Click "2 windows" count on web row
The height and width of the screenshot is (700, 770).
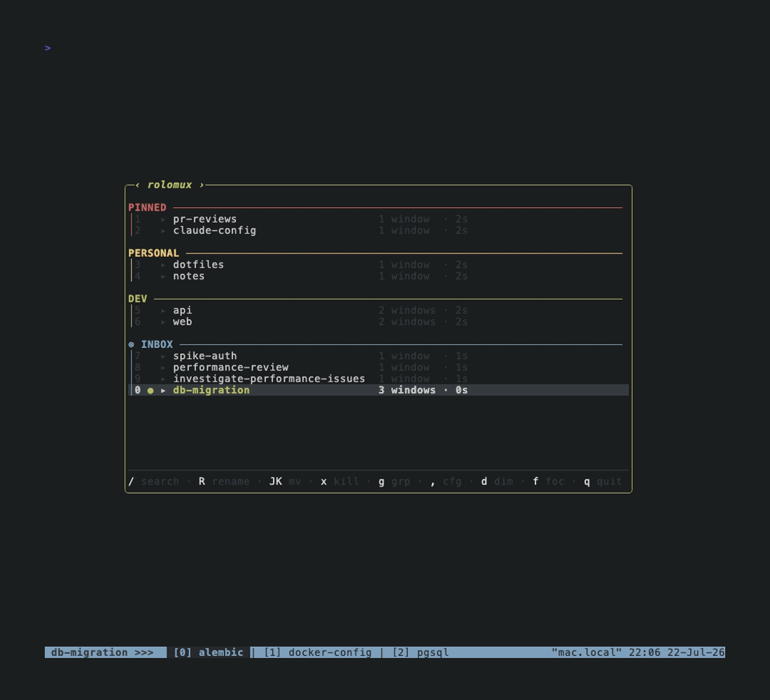coord(407,322)
